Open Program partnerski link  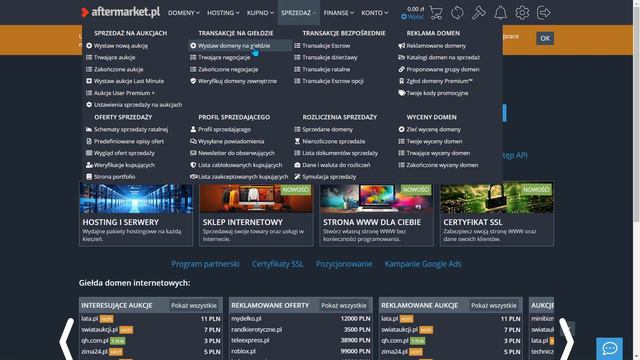tap(205, 264)
